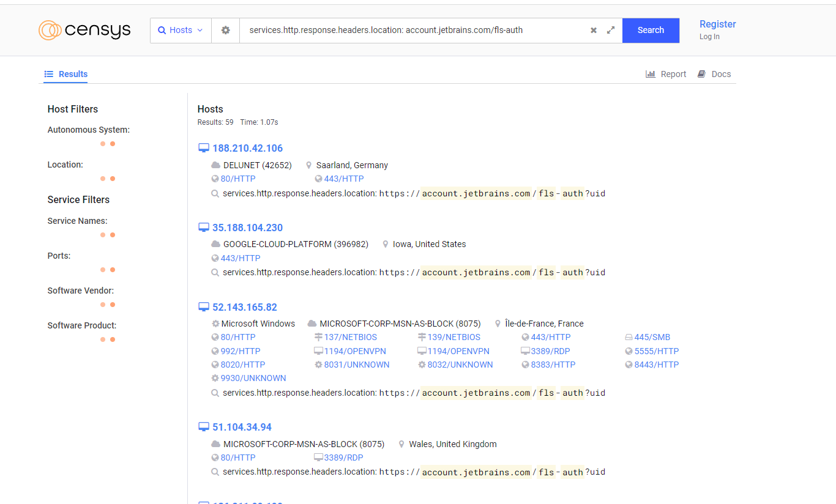Click the 'Software Vendor:' filter label
The height and width of the screenshot is (504, 836).
point(81,291)
